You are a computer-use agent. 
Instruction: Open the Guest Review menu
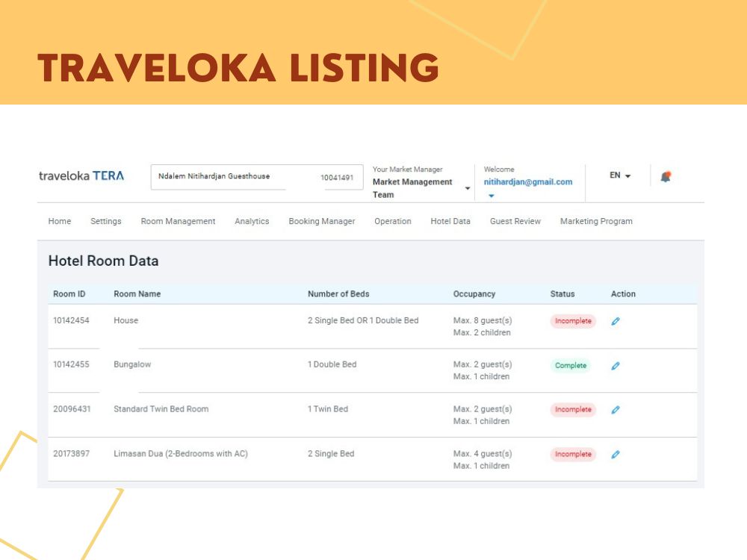click(515, 221)
